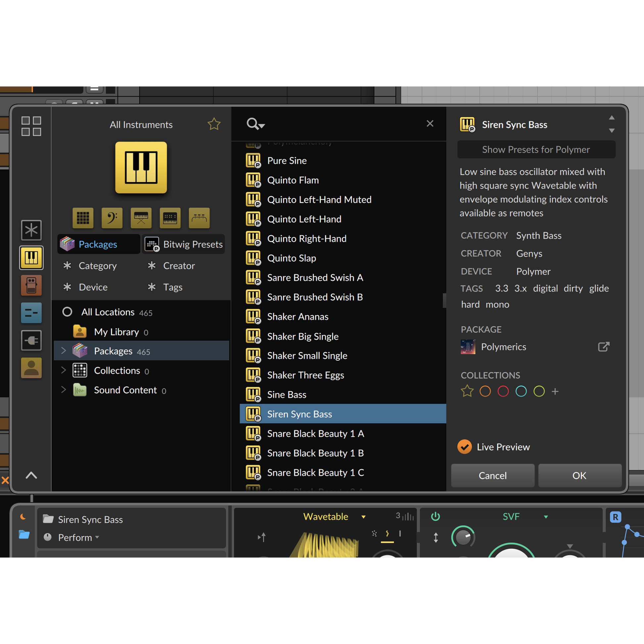Select the note effects browser icon
This screenshot has height=644, width=644.
click(31, 313)
